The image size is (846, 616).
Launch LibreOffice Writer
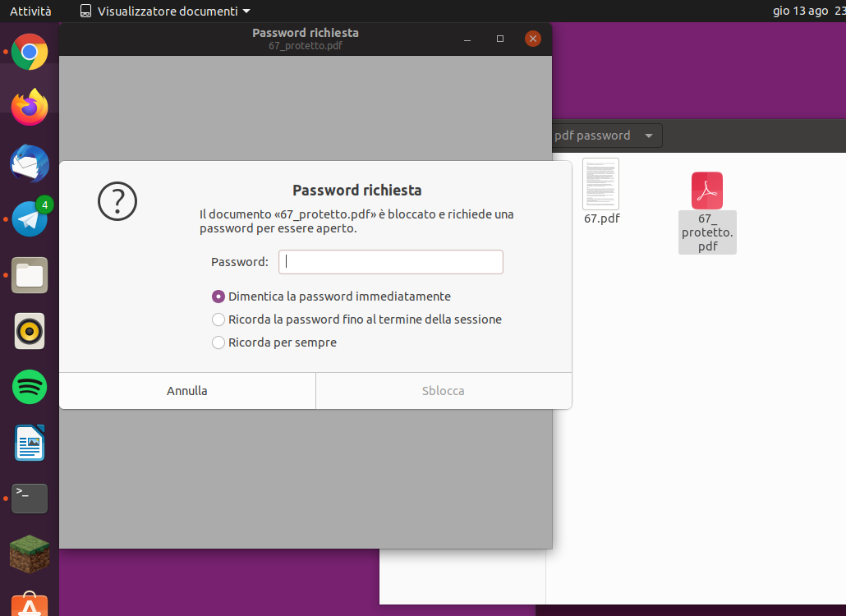tap(29, 443)
